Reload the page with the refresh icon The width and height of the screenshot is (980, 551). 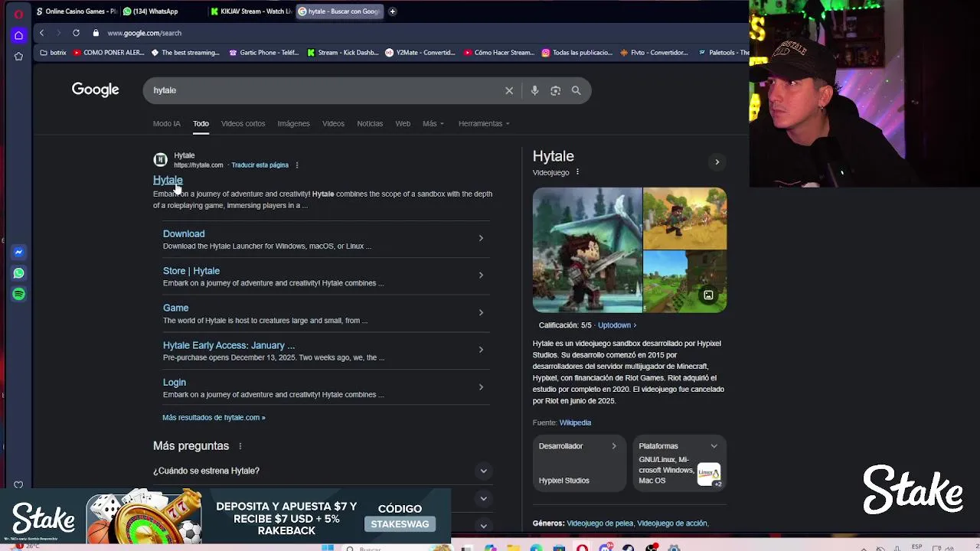(76, 33)
